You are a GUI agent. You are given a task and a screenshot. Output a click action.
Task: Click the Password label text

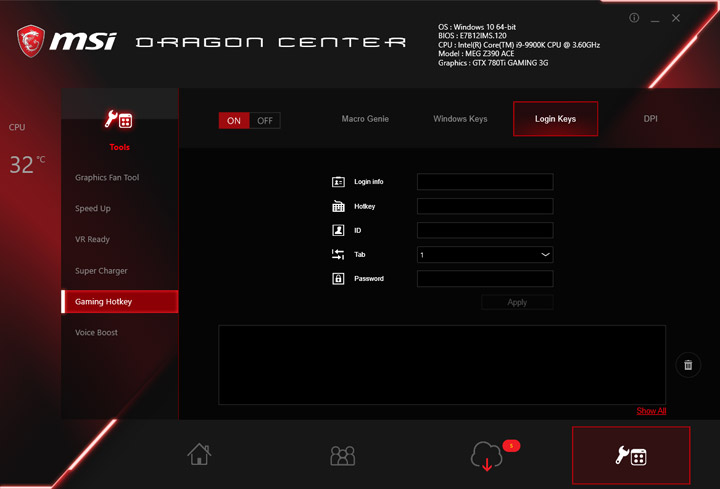[x=369, y=279]
